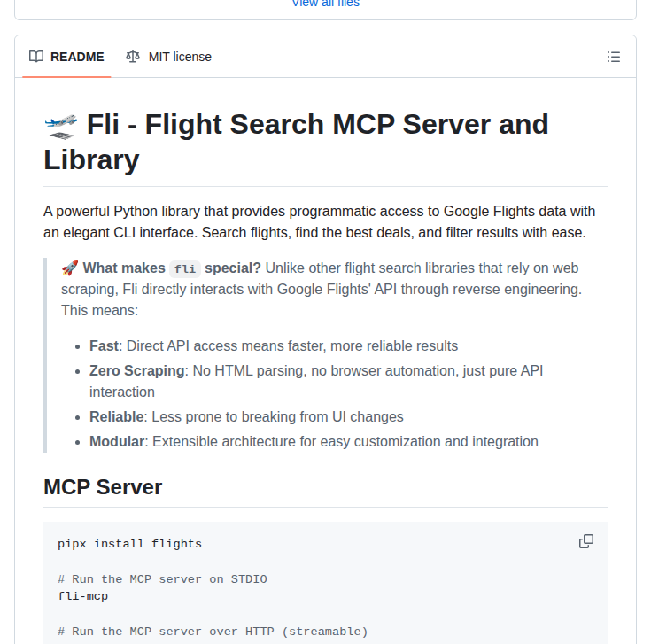Click the rocket emoji before What makes
The width and height of the screenshot is (651, 644).
[70, 268]
